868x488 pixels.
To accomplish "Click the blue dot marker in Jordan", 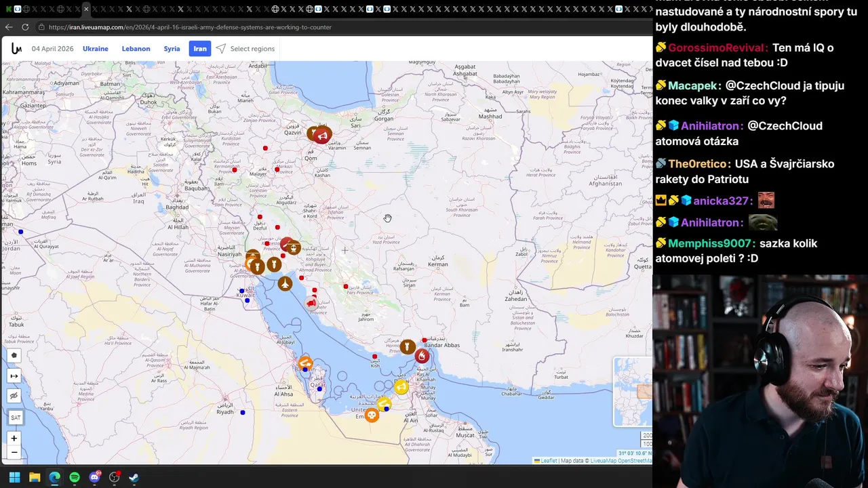I will coord(20,232).
